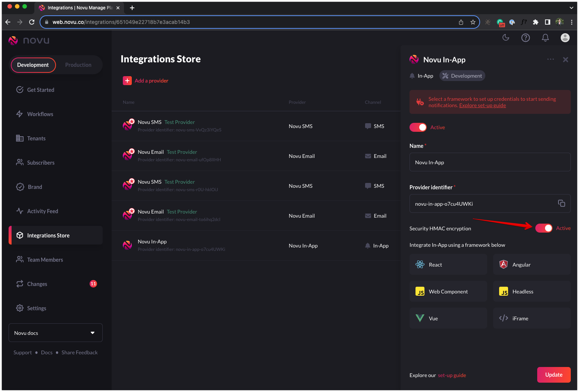The width and height of the screenshot is (579, 392).
Task: Choose the Headless framework card
Action: 532,291
